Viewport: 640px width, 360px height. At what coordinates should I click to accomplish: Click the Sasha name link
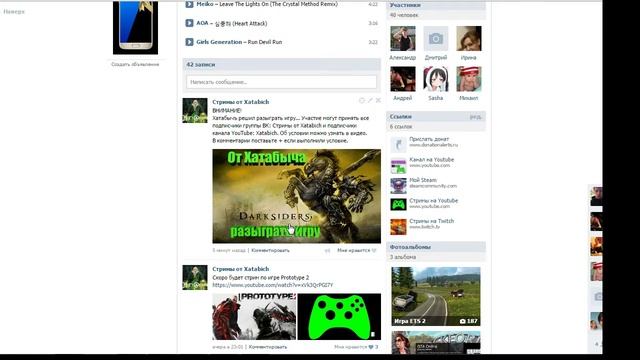(436, 98)
